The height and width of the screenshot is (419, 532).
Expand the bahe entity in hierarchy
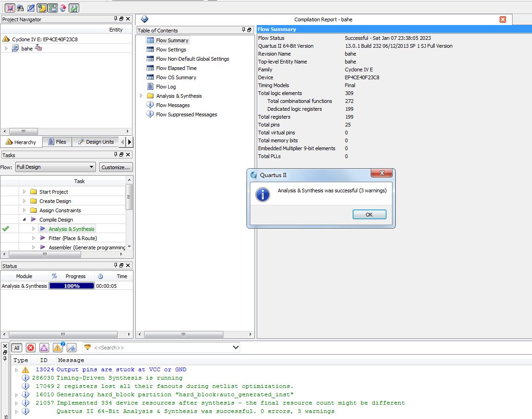click(x=6, y=48)
